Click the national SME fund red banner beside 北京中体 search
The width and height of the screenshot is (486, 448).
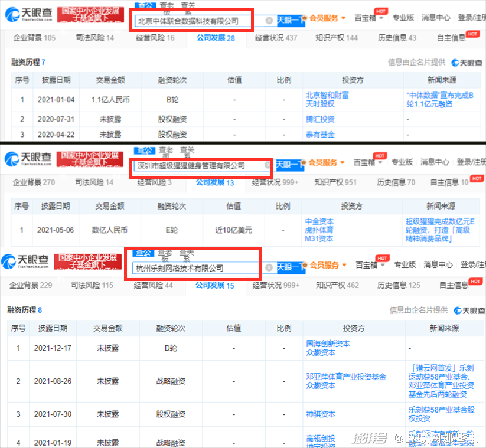point(90,15)
